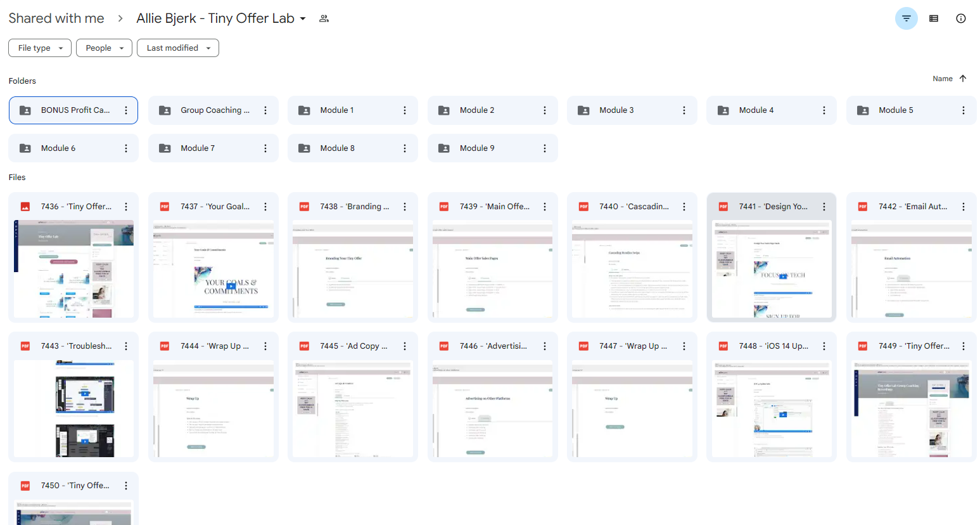Select the Module 1 folder
This screenshot has height=525, width=980.
click(353, 110)
